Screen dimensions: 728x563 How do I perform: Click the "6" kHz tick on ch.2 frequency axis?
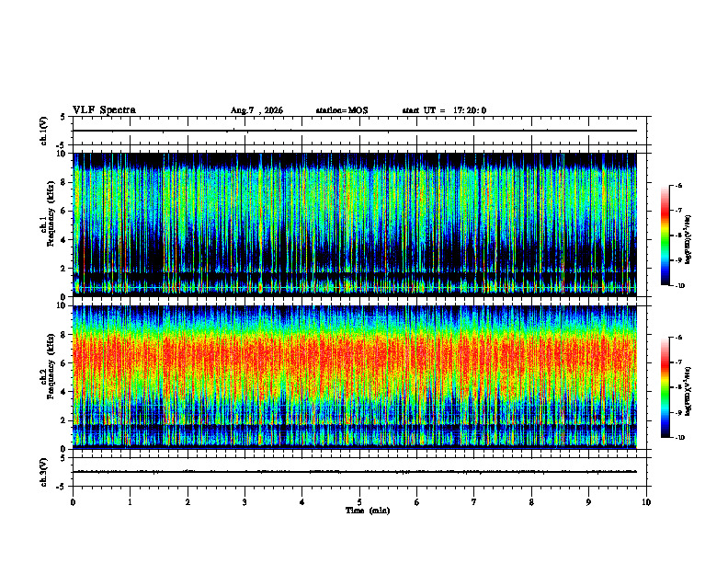[64, 363]
